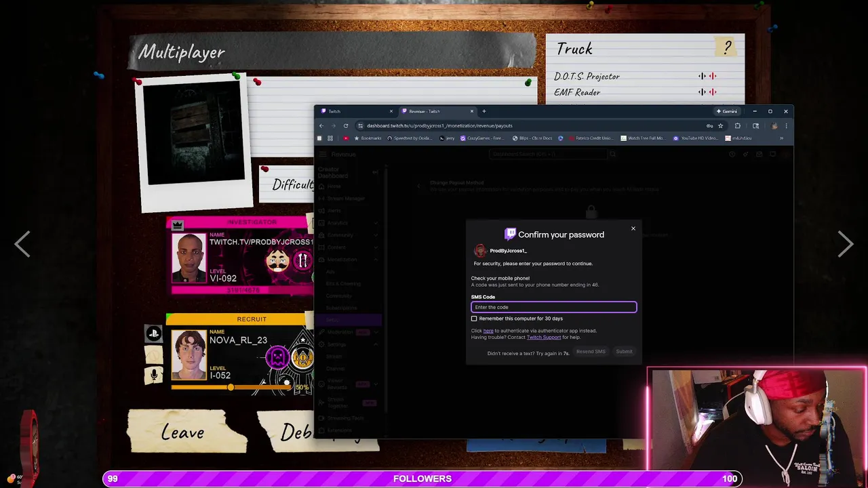
Task: Open the Bookmarks folder in bookmarks bar
Action: pos(368,138)
